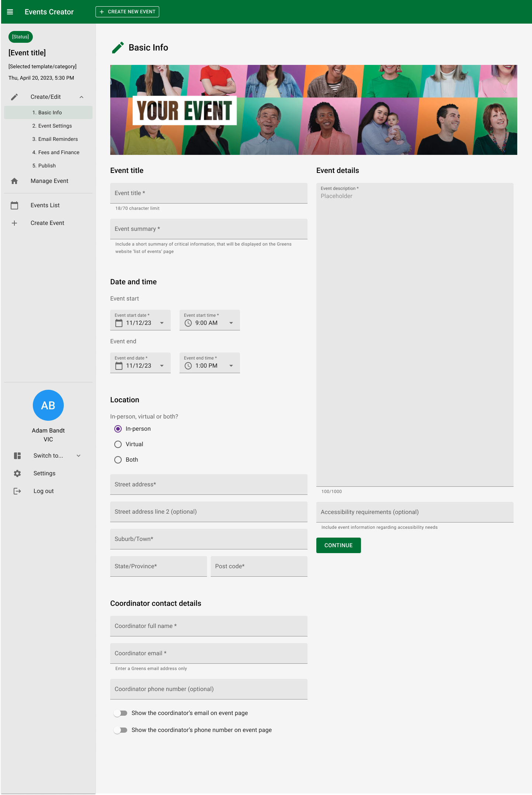
Task: Expand the Switch to dropdown chevron
Action: pyautogui.click(x=79, y=456)
